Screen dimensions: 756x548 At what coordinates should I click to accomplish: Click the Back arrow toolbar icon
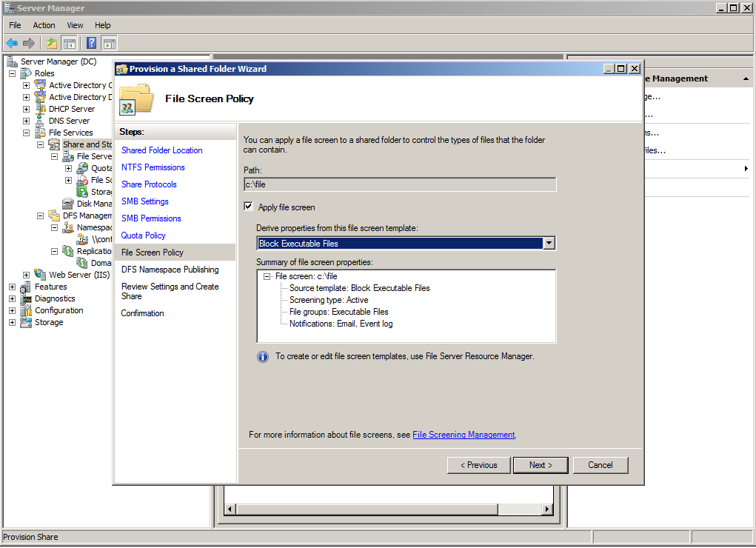(12, 44)
